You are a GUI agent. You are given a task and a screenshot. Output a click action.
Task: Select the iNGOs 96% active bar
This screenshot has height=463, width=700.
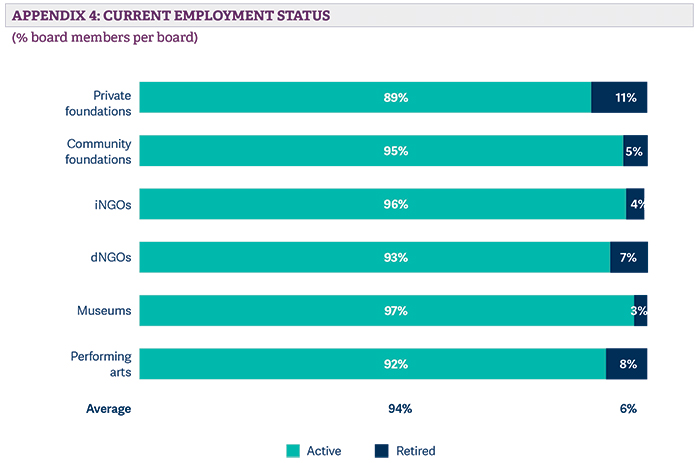(383, 204)
